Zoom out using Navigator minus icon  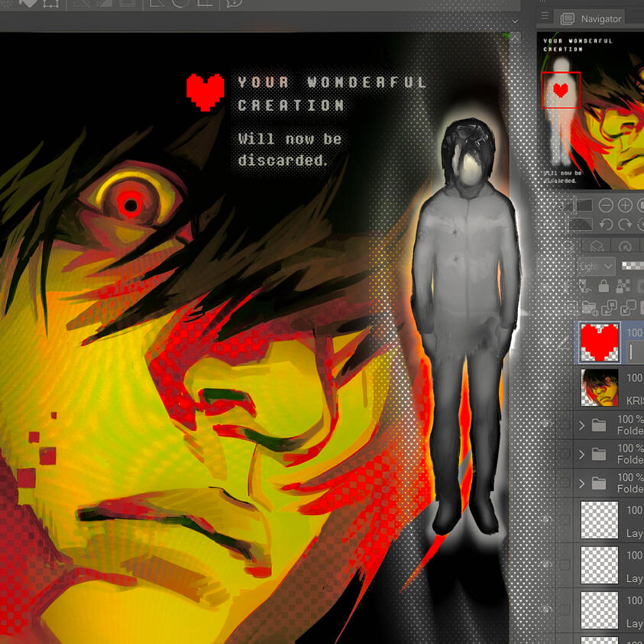pyautogui.click(x=606, y=205)
